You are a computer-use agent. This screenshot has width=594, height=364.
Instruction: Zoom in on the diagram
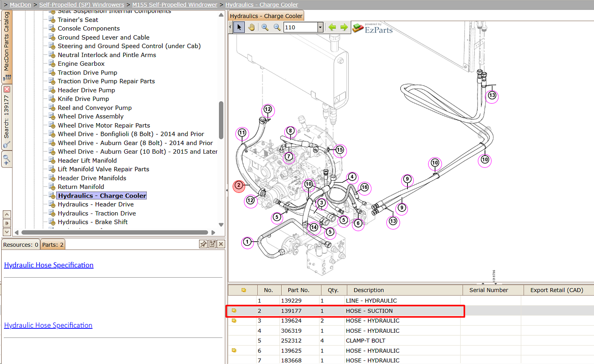click(265, 27)
